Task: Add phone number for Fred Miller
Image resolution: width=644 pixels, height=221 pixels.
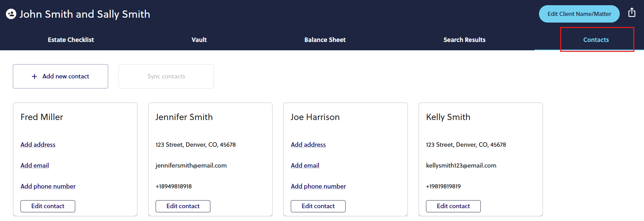Action: pos(48,186)
